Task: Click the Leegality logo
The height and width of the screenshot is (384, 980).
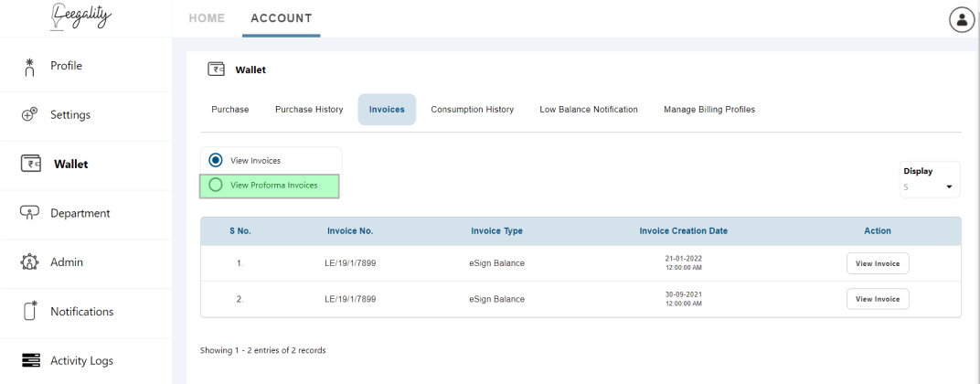Action: (x=81, y=16)
